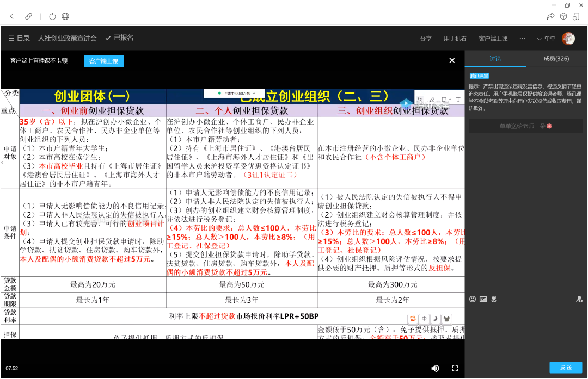Screen dimensions: 588x379
Task: Click the forward share arrow icon
Action: coord(550,16)
